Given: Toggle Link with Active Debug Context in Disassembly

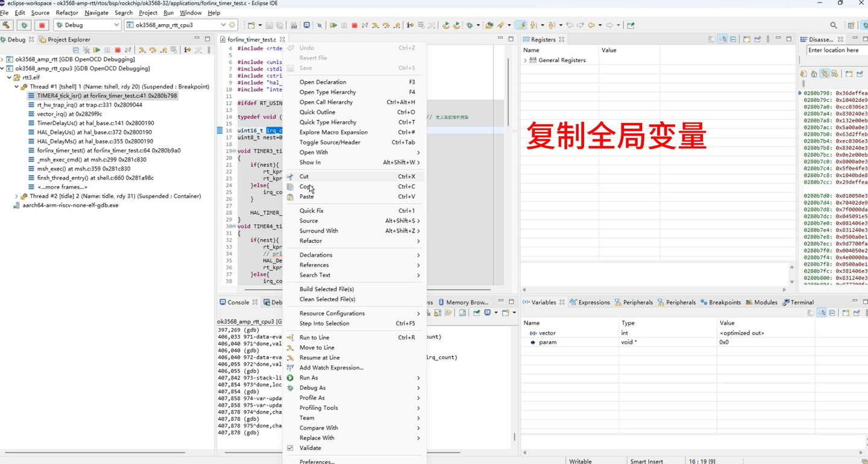Looking at the screenshot, I should (x=825, y=74).
